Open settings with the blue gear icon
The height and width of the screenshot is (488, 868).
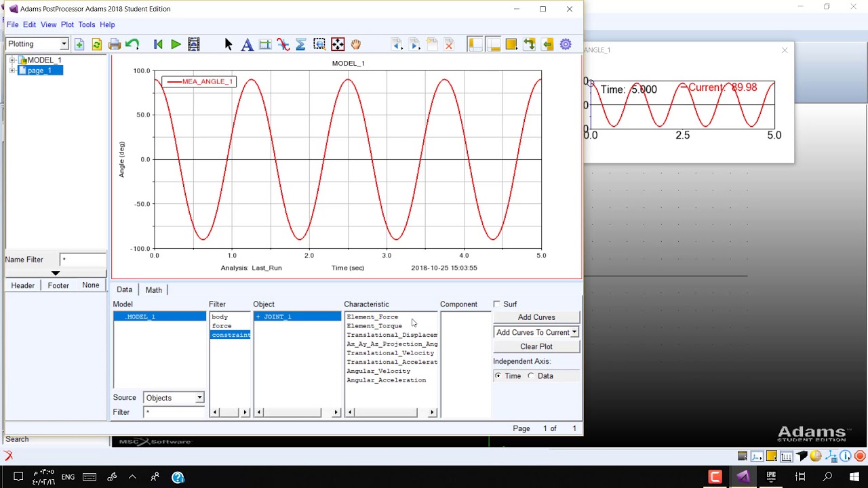pos(566,44)
